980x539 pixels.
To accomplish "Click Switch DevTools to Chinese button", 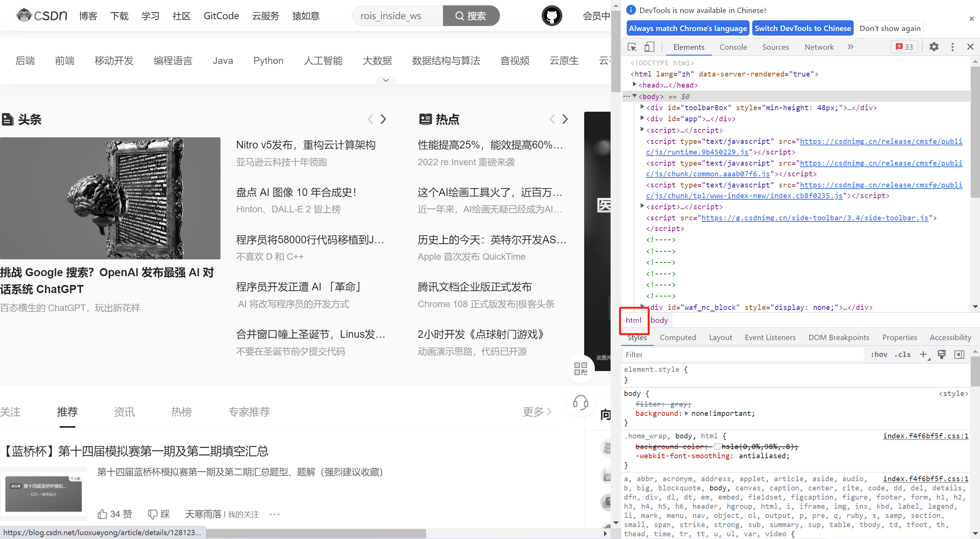I will [x=803, y=28].
